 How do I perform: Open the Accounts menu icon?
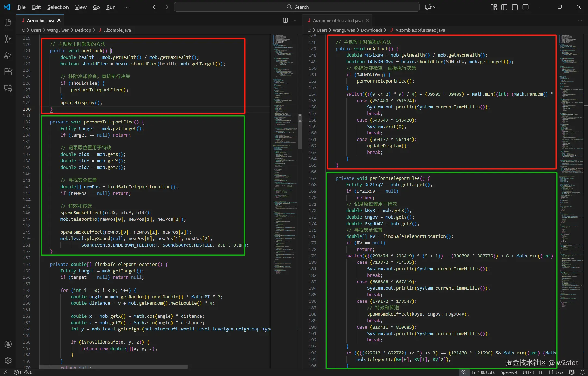click(8, 344)
